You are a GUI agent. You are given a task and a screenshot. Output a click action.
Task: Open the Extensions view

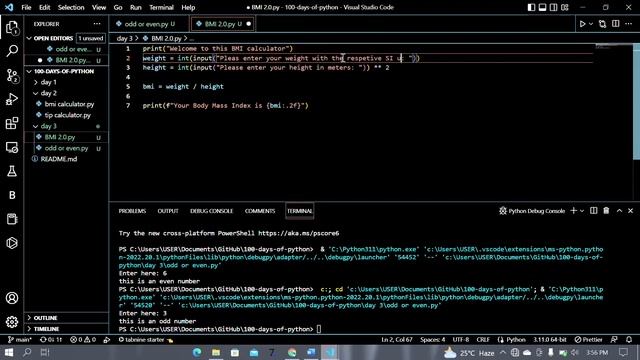pyautogui.click(x=12, y=123)
